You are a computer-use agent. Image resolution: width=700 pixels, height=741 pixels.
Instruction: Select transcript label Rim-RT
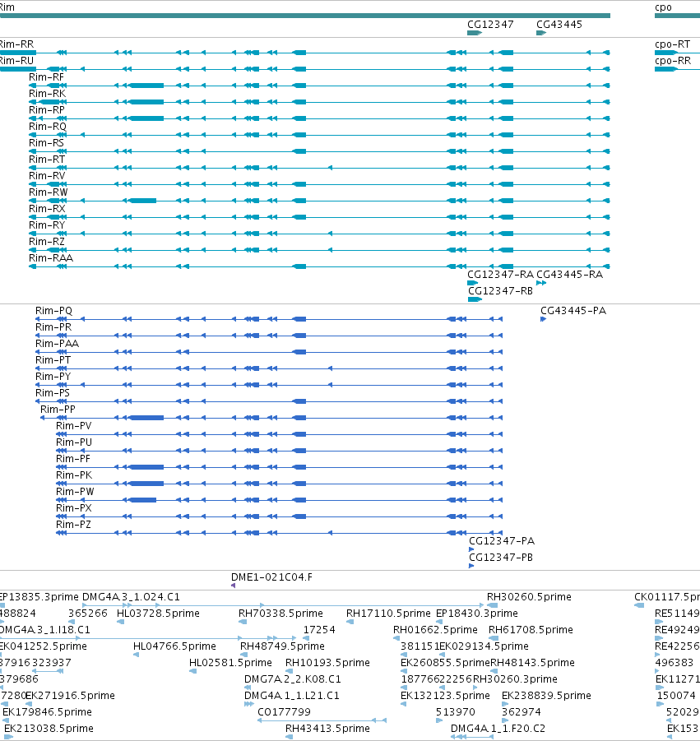(47, 160)
